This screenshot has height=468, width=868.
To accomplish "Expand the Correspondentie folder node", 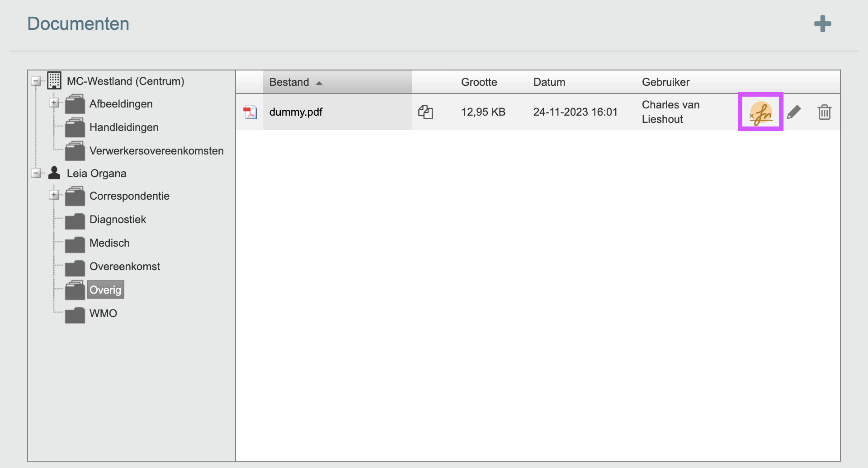I will pyautogui.click(x=54, y=195).
